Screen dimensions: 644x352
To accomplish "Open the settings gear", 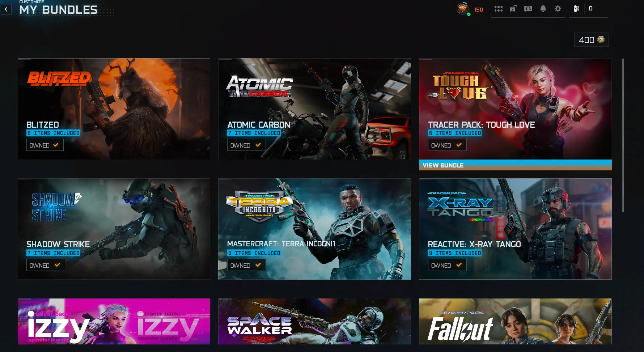I will [x=558, y=9].
